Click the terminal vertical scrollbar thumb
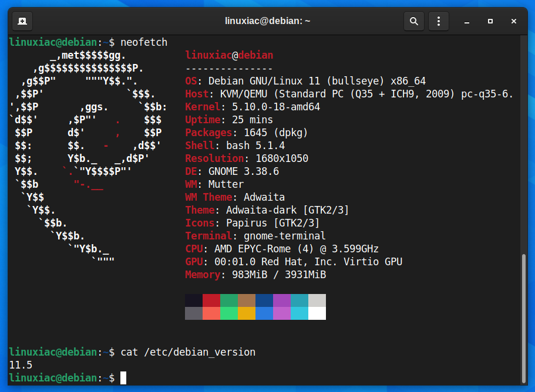The width and height of the screenshot is (535, 392). [x=524, y=319]
